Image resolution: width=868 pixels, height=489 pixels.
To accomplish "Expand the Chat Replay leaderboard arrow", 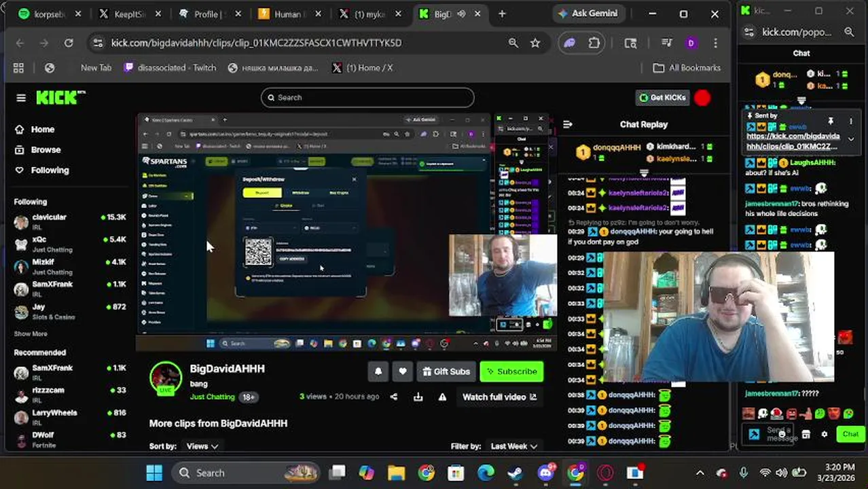I will tap(644, 173).
